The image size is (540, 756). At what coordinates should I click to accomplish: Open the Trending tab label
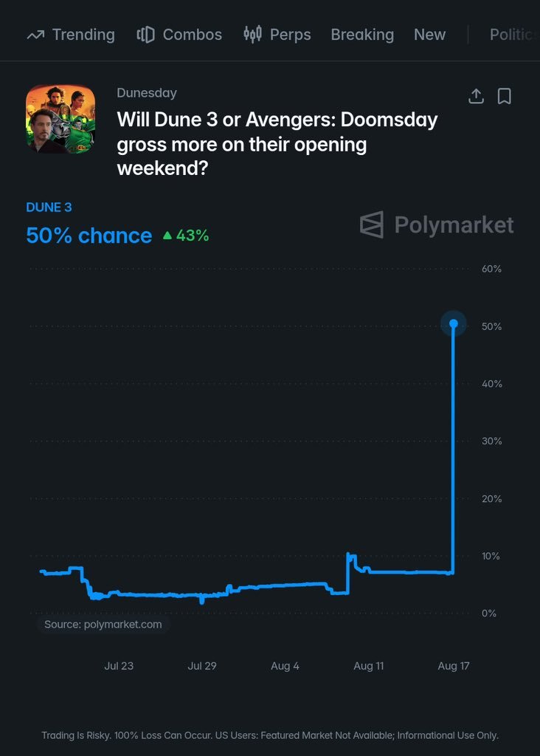83,35
